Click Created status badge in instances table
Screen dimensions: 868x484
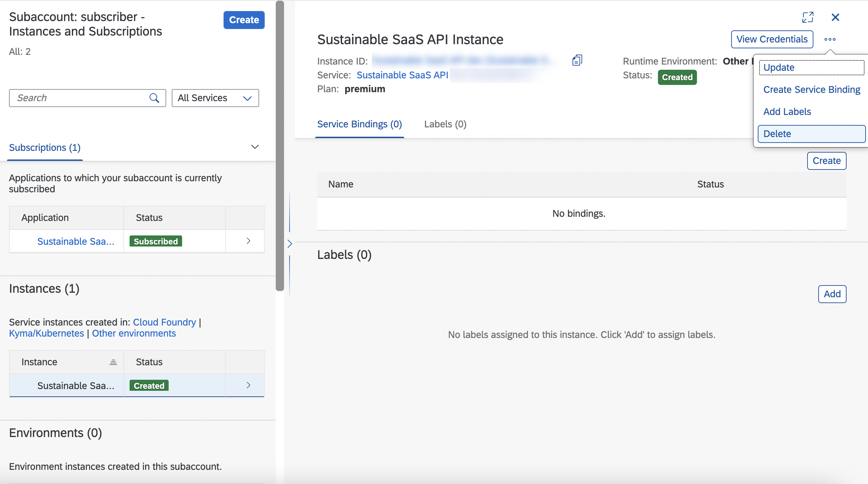click(149, 386)
